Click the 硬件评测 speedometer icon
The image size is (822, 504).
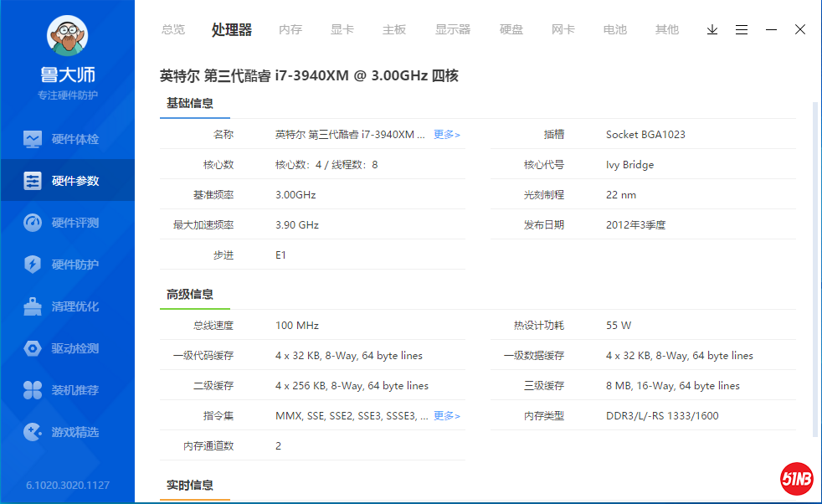tap(33, 223)
